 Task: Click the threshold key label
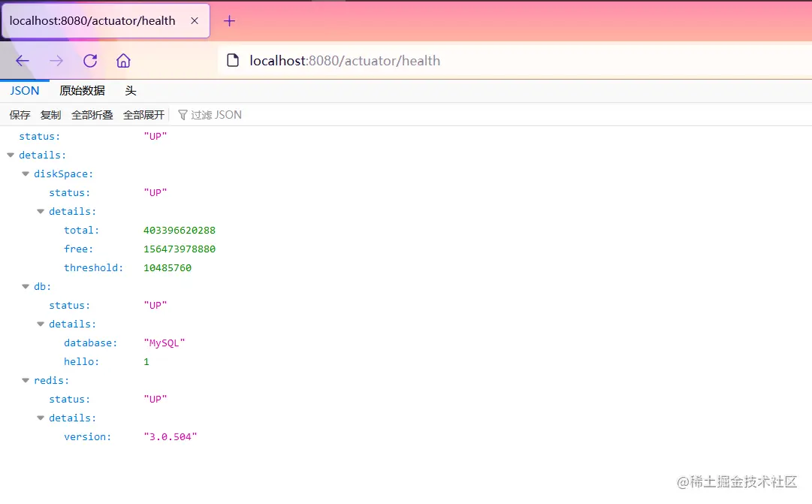(x=93, y=268)
